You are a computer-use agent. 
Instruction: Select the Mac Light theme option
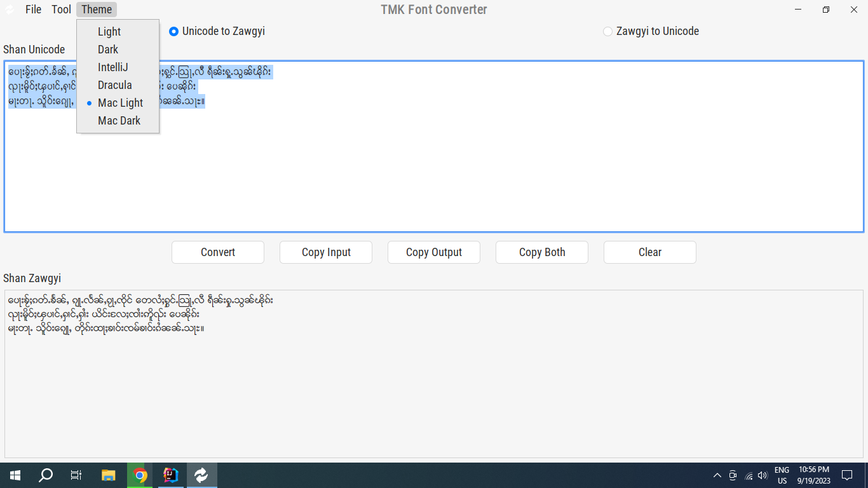[120, 102]
